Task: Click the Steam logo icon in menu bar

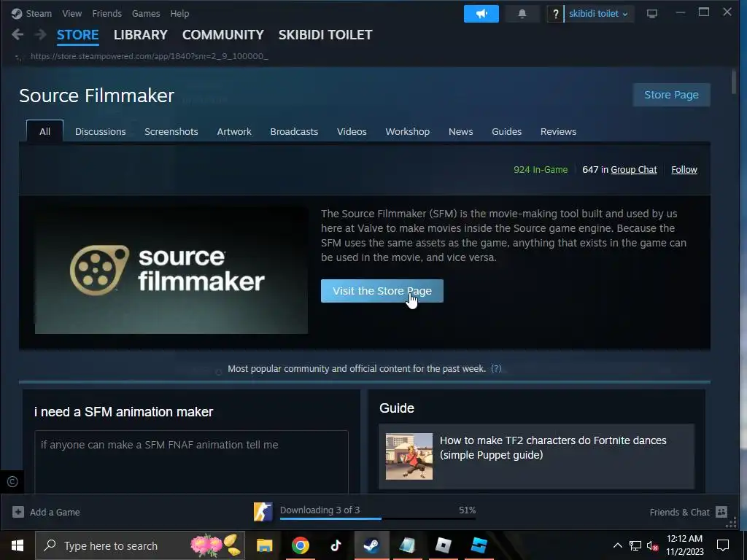Action: pos(17,14)
